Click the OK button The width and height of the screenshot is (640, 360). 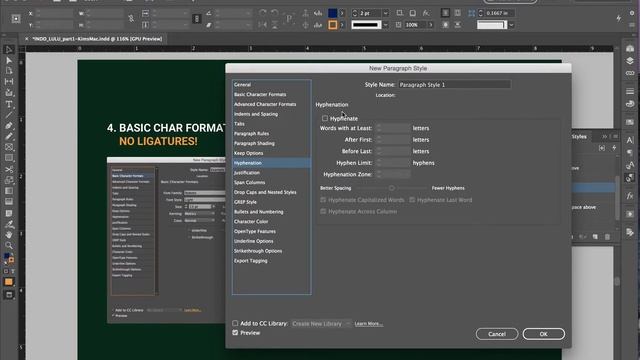pyautogui.click(x=544, y=334)
